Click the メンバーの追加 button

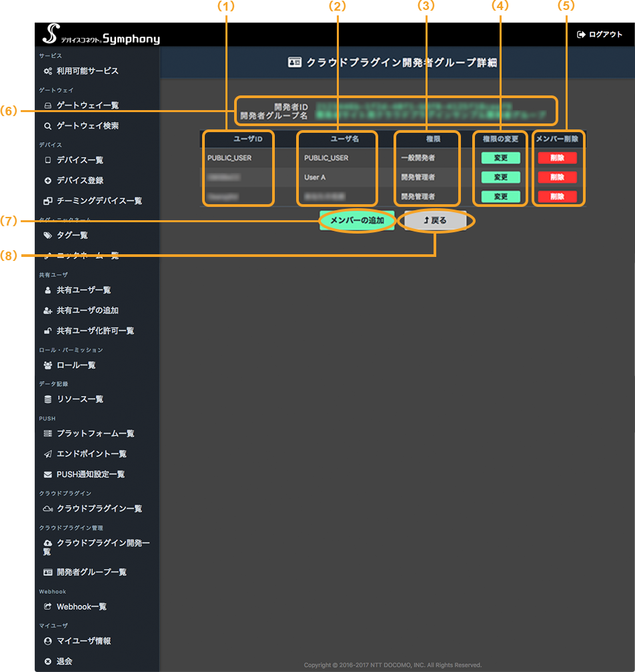[357, 220]
